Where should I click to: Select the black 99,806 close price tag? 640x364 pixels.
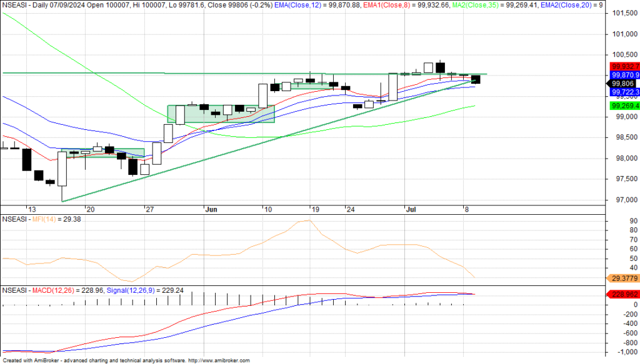(x=622, y=83)
